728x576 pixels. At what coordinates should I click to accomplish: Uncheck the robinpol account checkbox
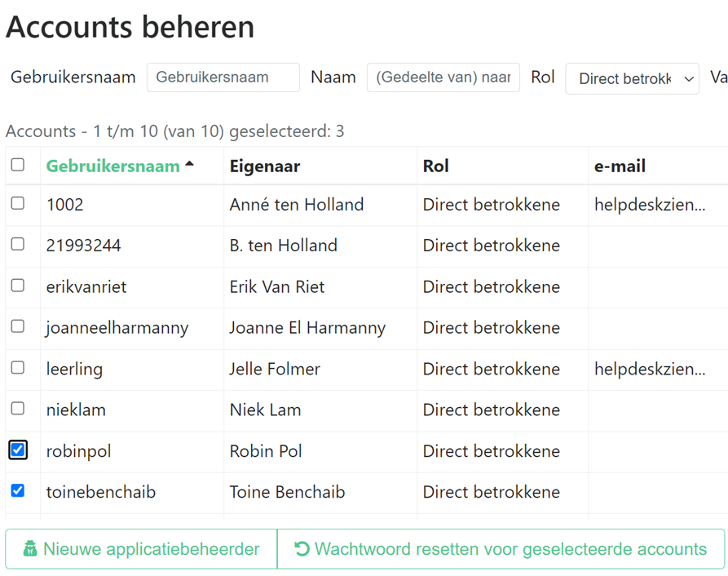(x=18, y=450)
